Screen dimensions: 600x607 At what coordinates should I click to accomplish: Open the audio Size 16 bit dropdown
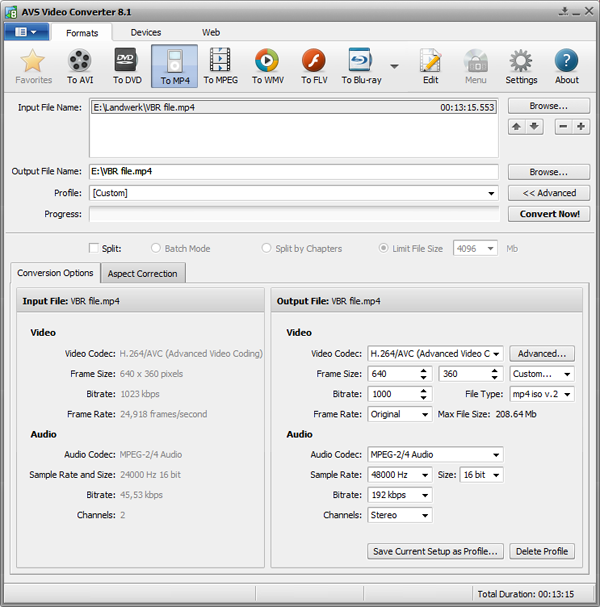coord(481,475)
